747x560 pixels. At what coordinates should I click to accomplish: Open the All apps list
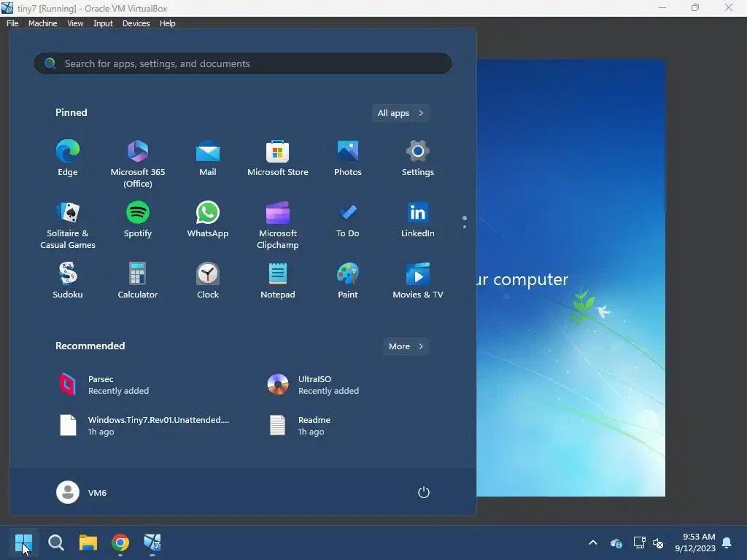400,113
